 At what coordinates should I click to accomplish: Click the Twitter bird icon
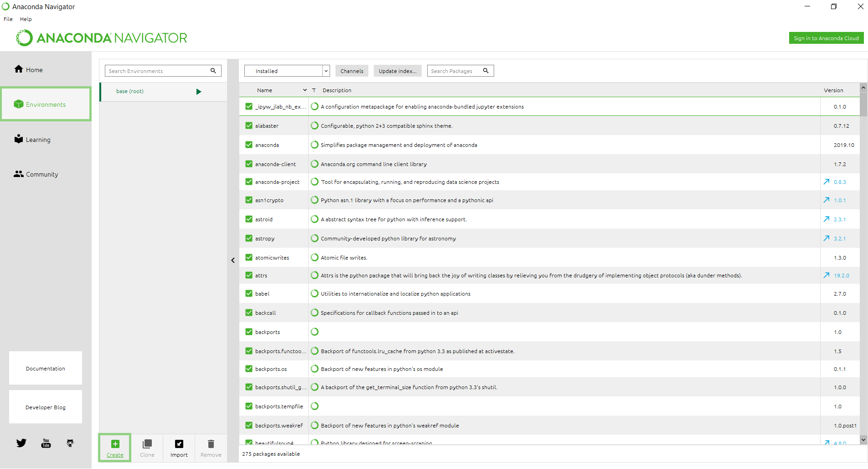pos(21,443)
